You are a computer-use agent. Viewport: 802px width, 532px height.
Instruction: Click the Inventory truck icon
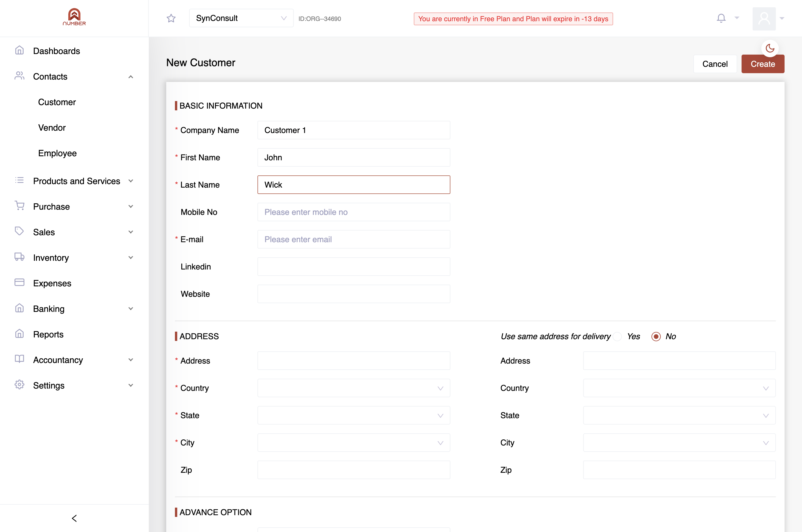pos(19,257)
